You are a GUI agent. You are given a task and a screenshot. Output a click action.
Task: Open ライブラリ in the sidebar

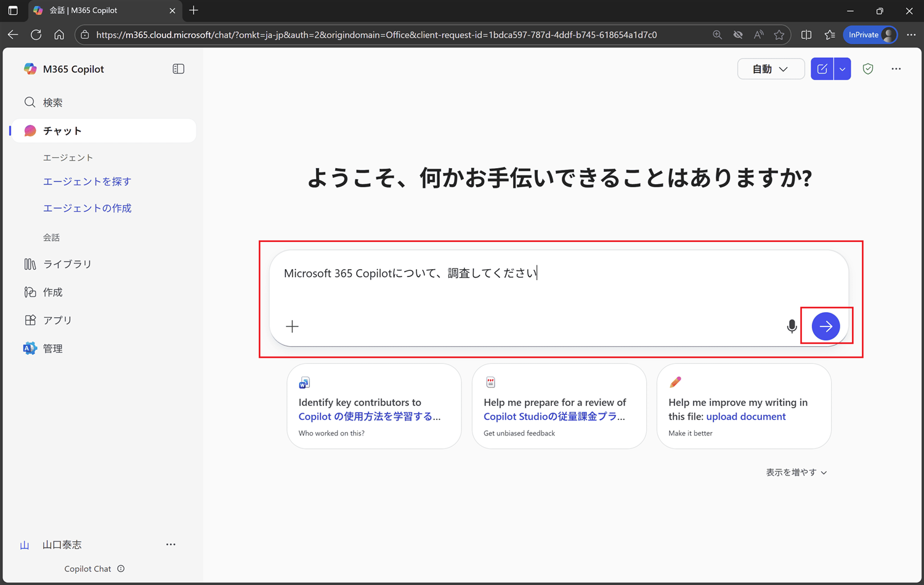point(103,264)
